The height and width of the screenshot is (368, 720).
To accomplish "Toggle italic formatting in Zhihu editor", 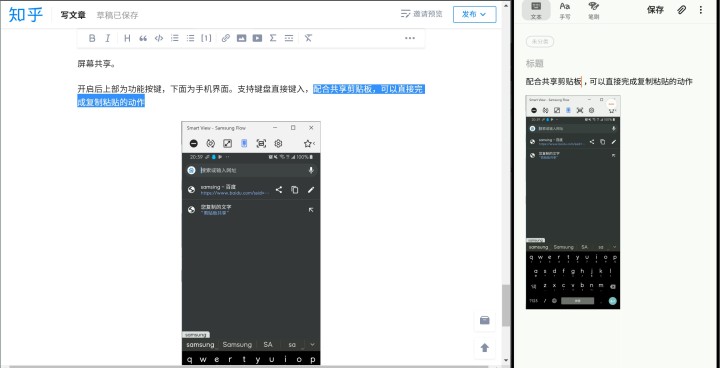I will tap(107, 39).
